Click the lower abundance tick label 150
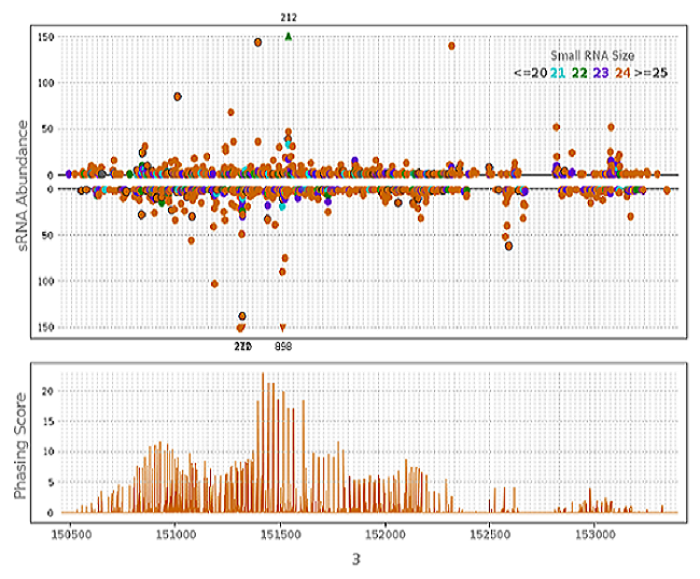Screen dimensions: 700x579 pos(46,327)
